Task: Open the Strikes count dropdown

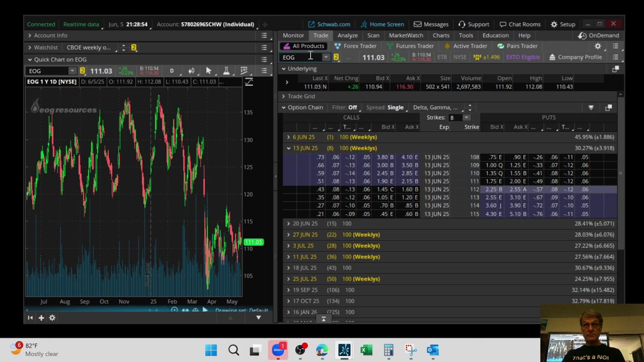Action: click(x=466, y=118)
